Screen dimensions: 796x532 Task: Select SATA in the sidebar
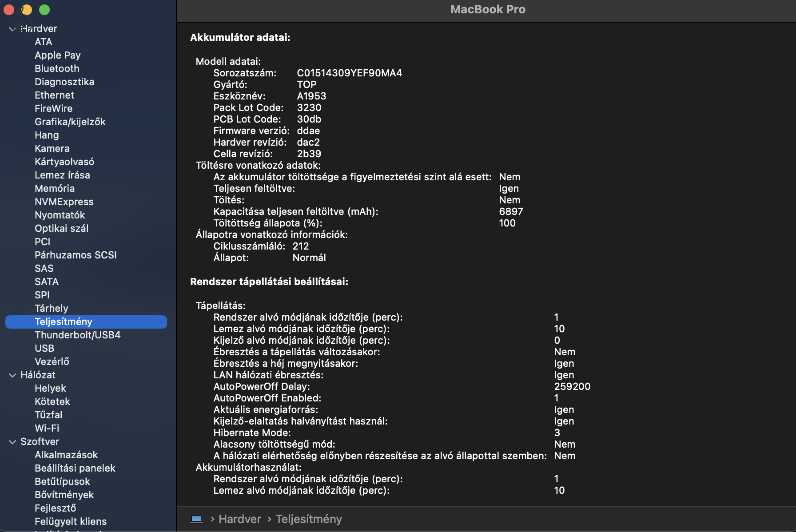pos(47,282)
